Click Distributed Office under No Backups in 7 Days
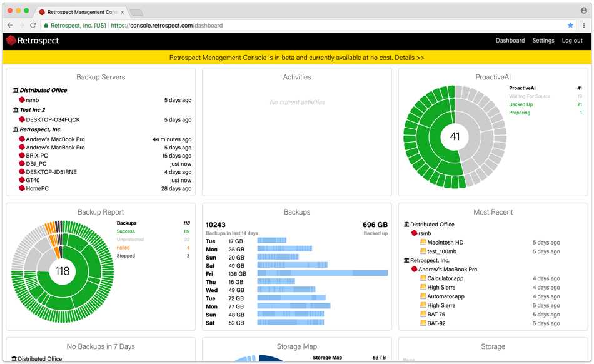 pos(39,359)
